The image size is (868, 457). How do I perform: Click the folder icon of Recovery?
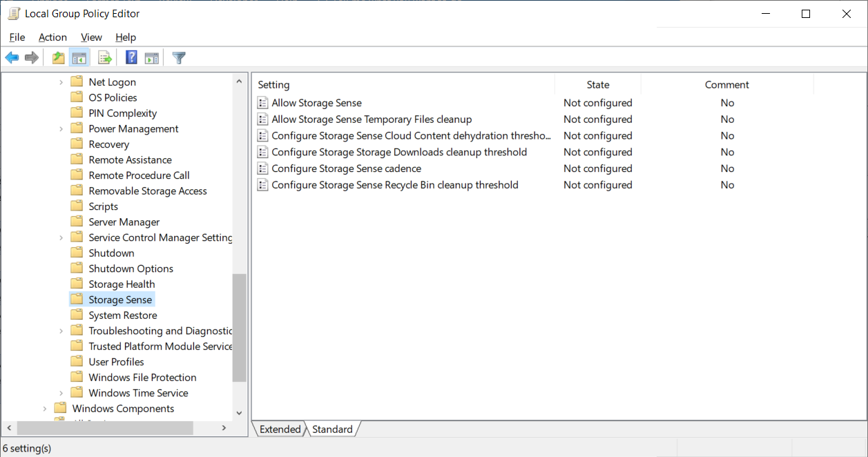click(77, 144)
